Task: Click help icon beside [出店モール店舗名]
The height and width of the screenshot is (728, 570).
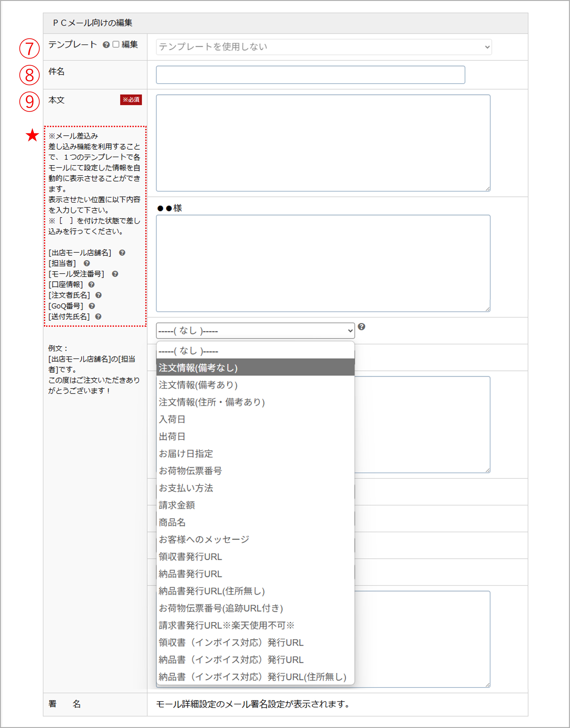Action: coord(122,253)
